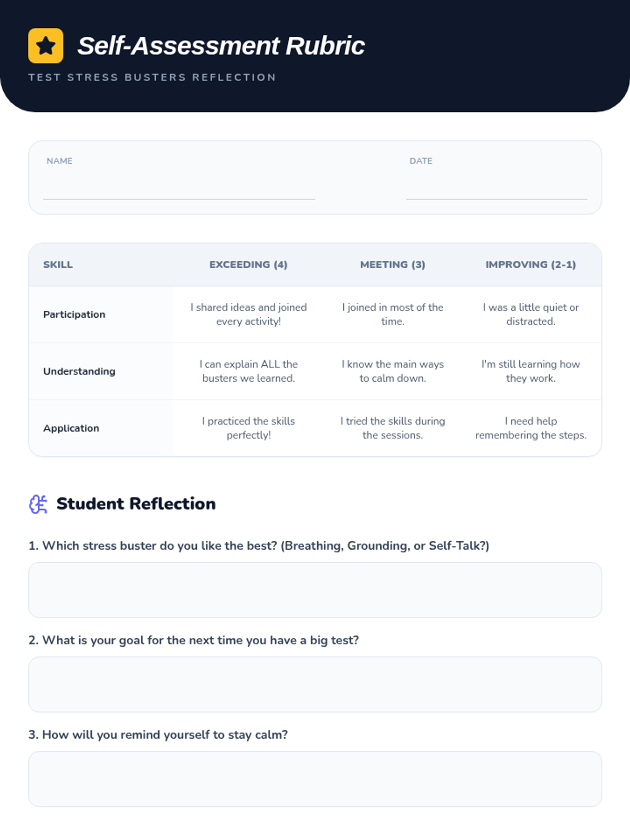Viewport: 630px width, 840px height.
Task: Click the Name input line
Action: click(x=179, y=187)
